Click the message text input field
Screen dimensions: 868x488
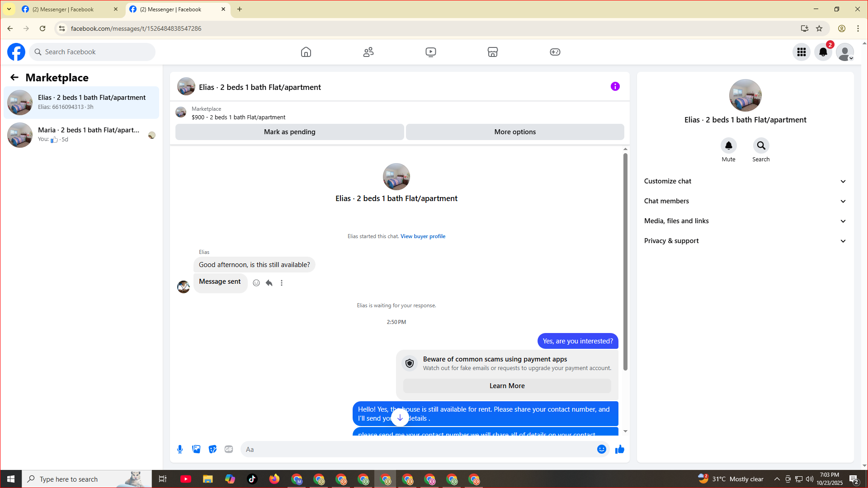click(418, 449)
